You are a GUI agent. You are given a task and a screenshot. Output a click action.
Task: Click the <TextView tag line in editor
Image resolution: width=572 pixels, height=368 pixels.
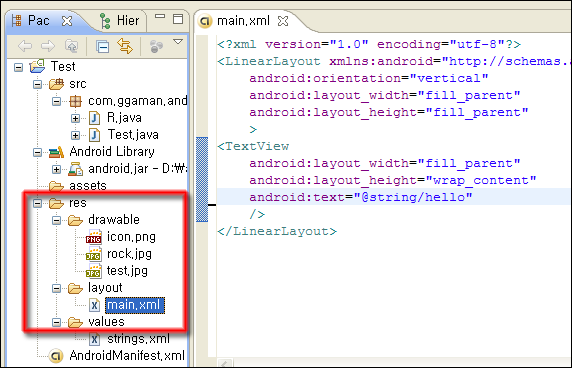tap(253, 146)
